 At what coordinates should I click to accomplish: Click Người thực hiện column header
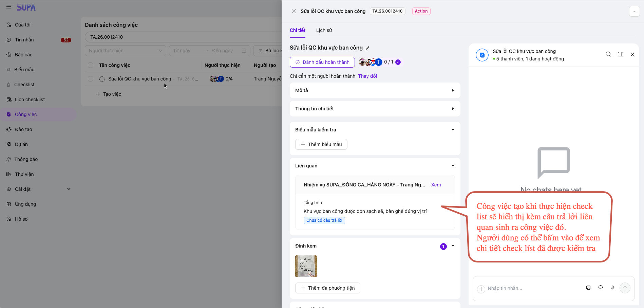pos(223,65)
